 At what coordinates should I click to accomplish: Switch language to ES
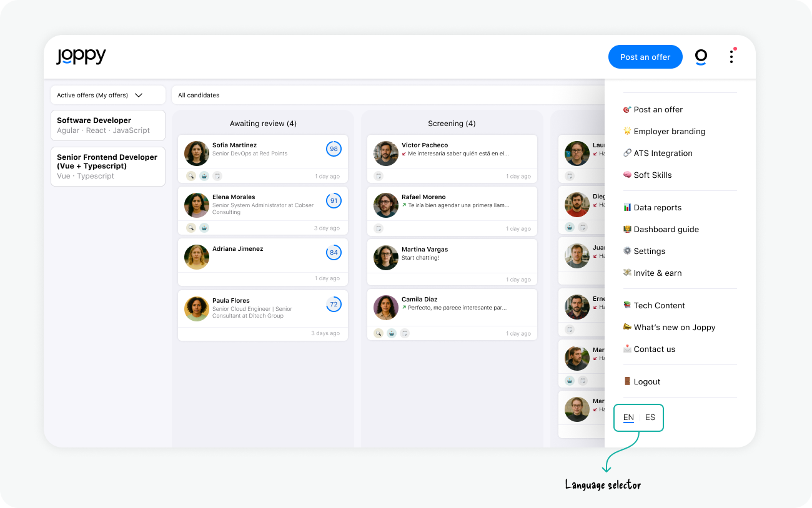pyautogui.click(x=650, y=418)
